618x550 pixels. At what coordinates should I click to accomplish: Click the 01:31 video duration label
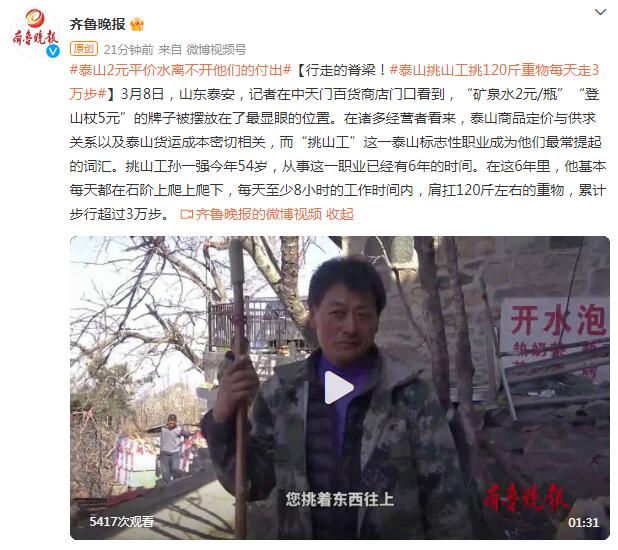tap(583, 522)
